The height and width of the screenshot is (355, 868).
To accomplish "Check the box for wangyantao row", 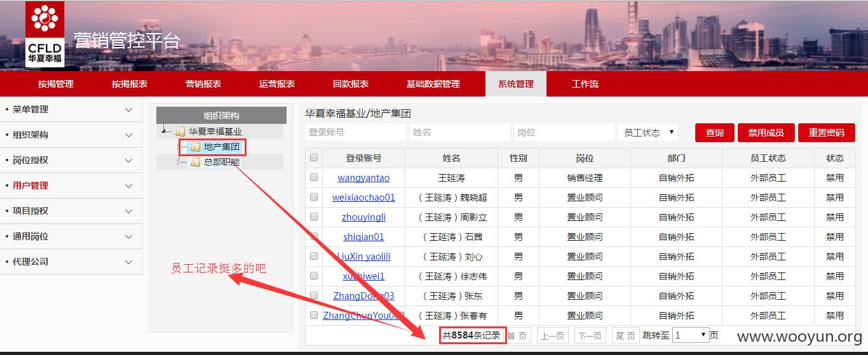I will point(314,178).
